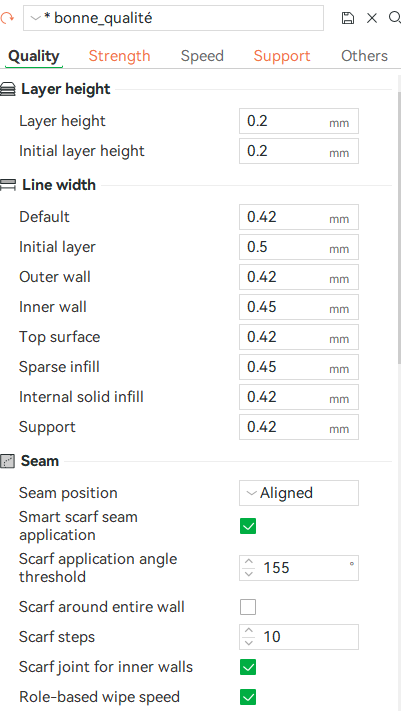
Task: Increase Scarf application angle threshold stepper
Action: tap(249, 562)
